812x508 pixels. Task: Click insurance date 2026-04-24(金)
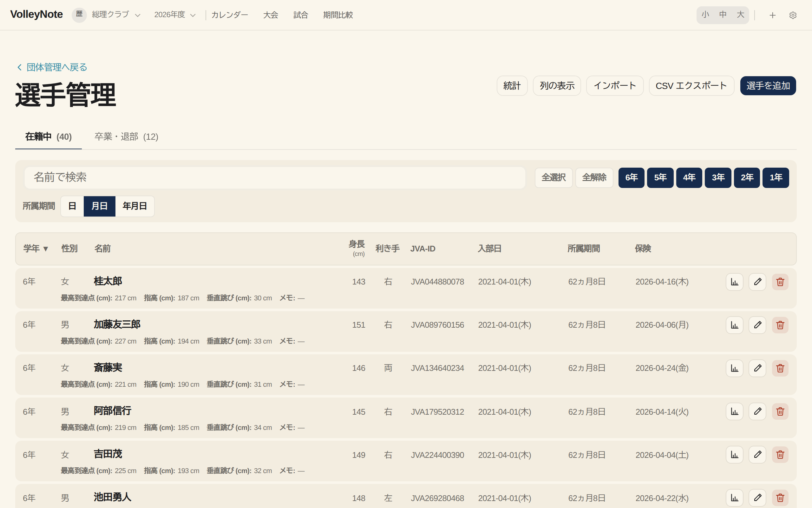pos(662,368)
